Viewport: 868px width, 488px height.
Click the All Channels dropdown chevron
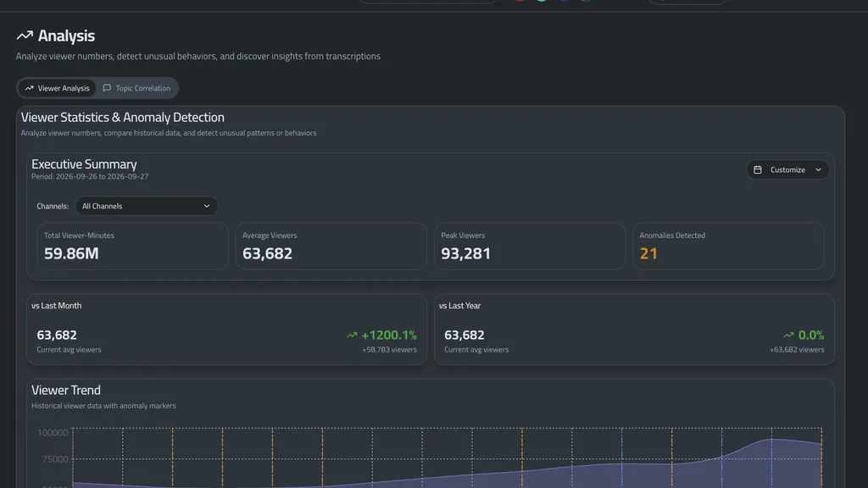207,207
